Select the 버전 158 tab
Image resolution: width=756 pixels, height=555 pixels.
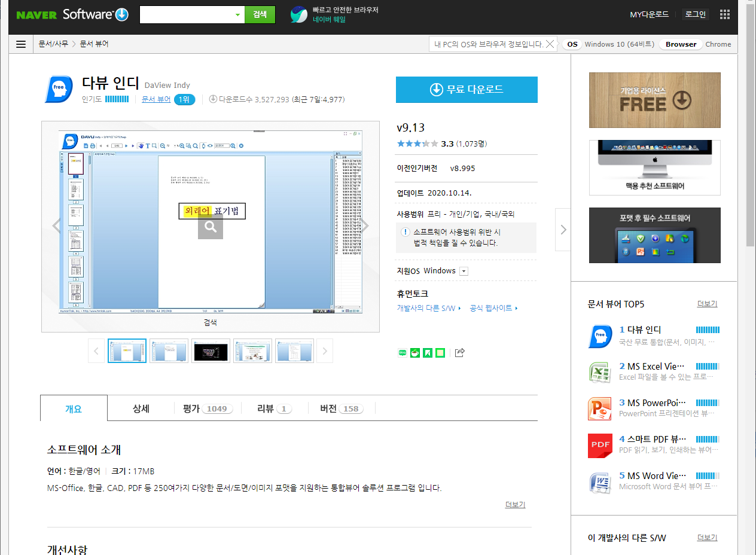coord(342,408)
